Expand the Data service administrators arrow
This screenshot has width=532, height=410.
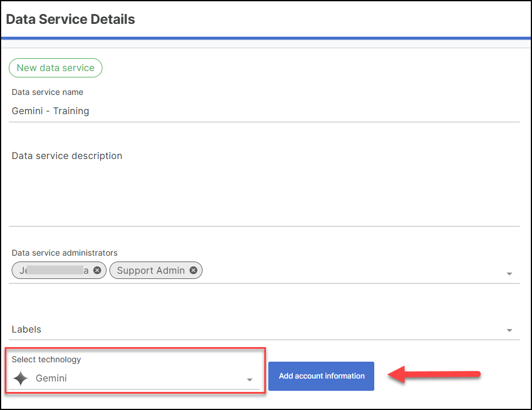click(x=509, y=274)
